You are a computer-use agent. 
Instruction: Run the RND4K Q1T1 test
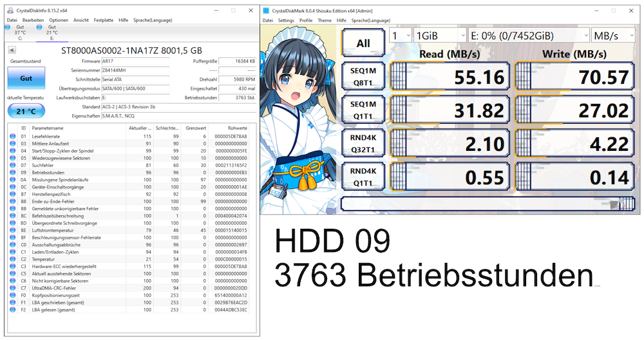363,177
